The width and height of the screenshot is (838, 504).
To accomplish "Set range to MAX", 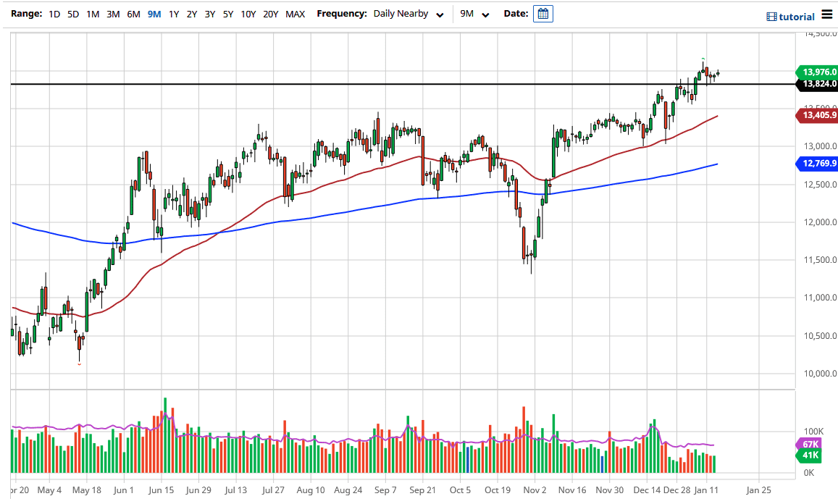I will 296,14.
